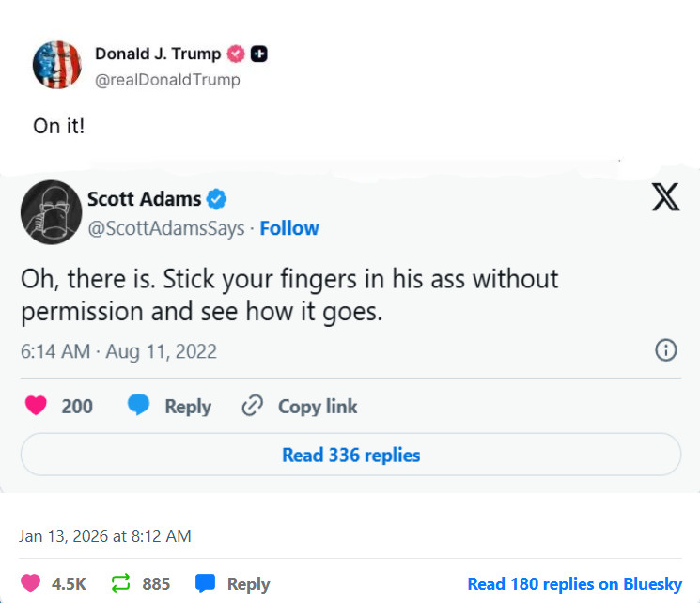
Task: Click the blue verified checkmark by Scott Adams
Action: pyautogui.click(x=216, y=199)
